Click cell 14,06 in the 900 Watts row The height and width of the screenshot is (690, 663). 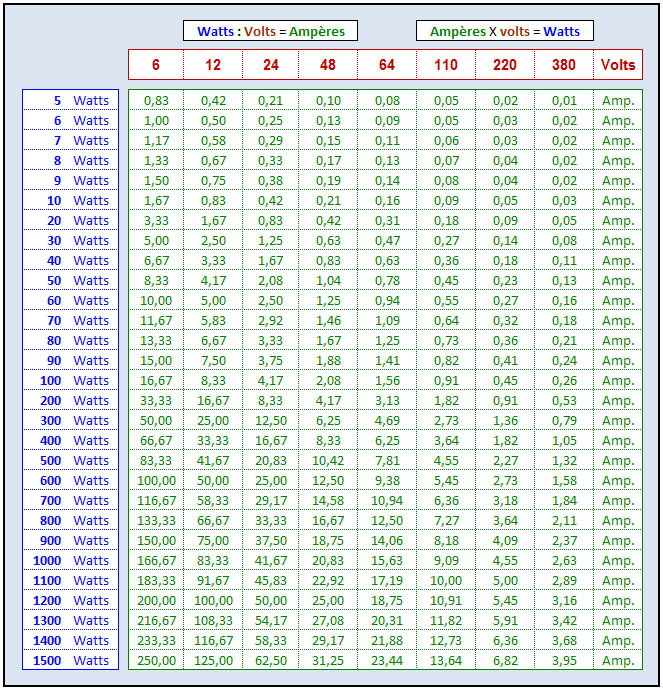pyautogui.click(x=387, y=541)
